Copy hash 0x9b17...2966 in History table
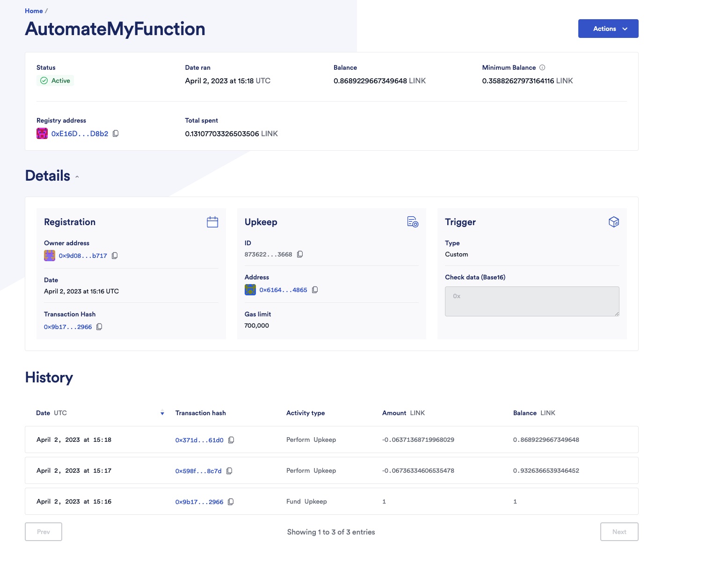The image size is (728, 564). coord(231,502)
